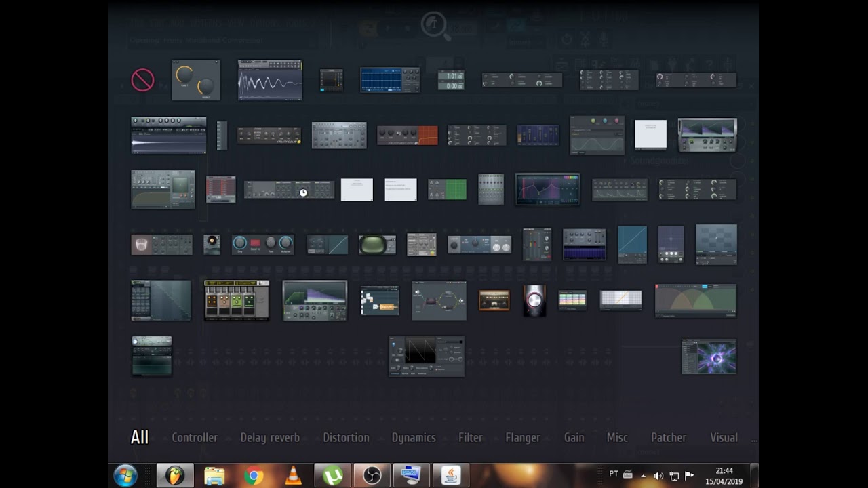Select the Visual category
This screenshot has width=868, height=488.
pyautogui.click(x=724, y=437)
